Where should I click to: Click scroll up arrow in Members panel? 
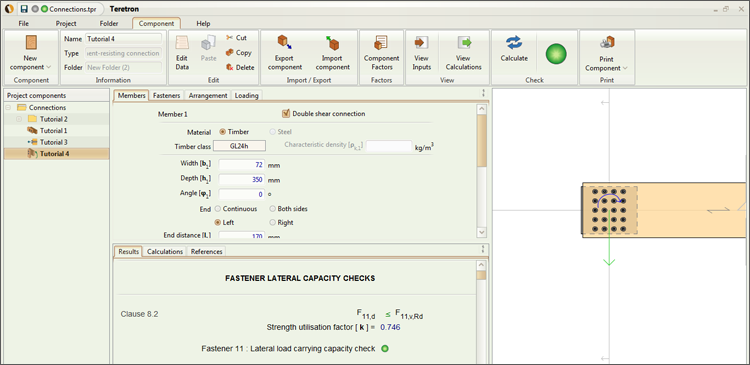[x=482, y=110]
